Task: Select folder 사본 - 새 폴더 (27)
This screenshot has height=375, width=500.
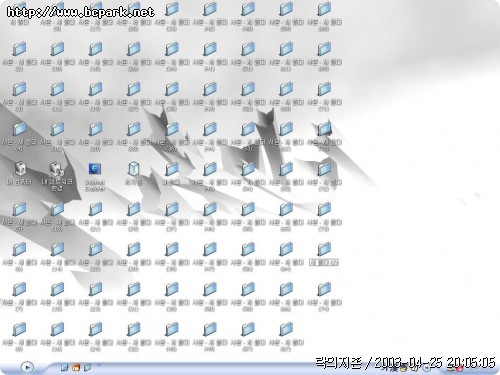Action: [133, 96]
